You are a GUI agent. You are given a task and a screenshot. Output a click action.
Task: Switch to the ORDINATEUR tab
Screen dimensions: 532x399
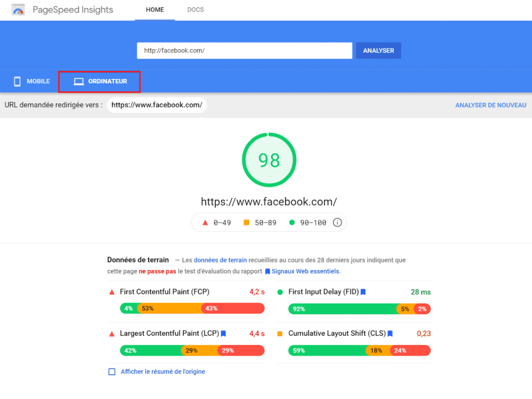pos(100,81)
